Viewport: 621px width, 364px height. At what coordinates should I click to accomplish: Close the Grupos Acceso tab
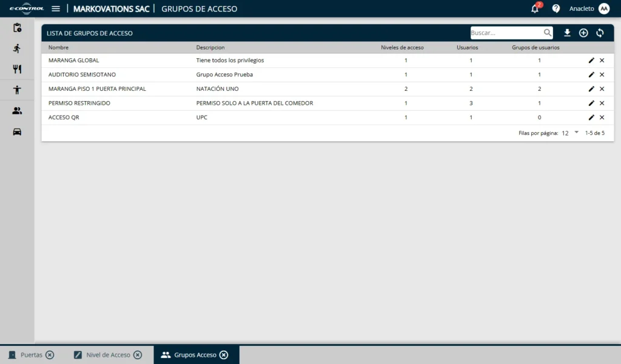click(x=224, y=355)
